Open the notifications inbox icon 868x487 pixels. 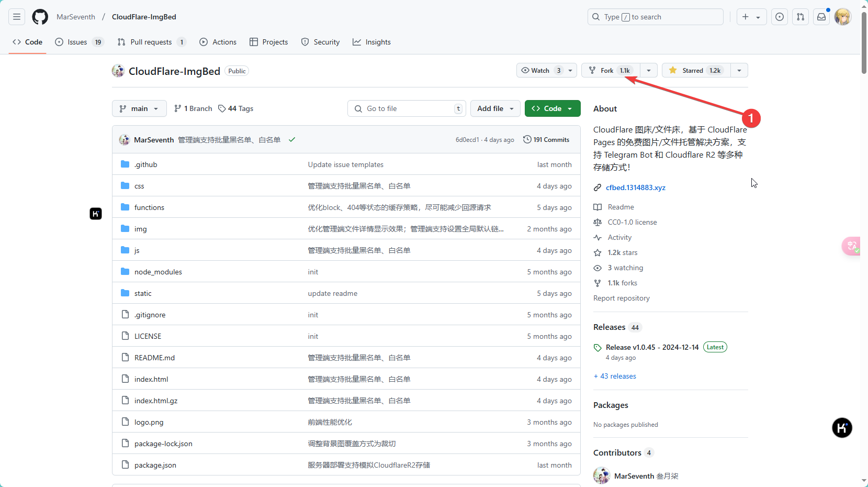click(821, 17)
